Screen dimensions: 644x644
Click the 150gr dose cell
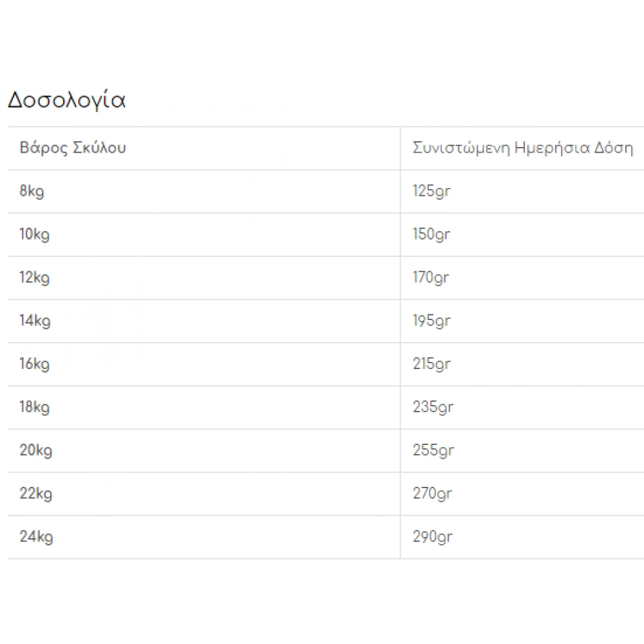tap(431, 234)
